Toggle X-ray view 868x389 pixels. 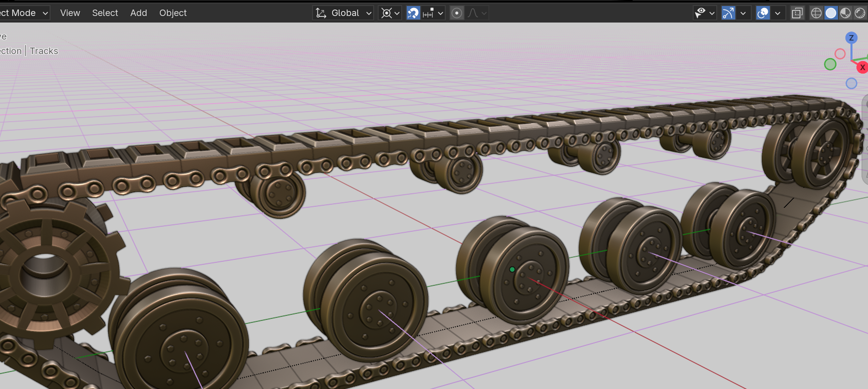click(x=797, y=13)
